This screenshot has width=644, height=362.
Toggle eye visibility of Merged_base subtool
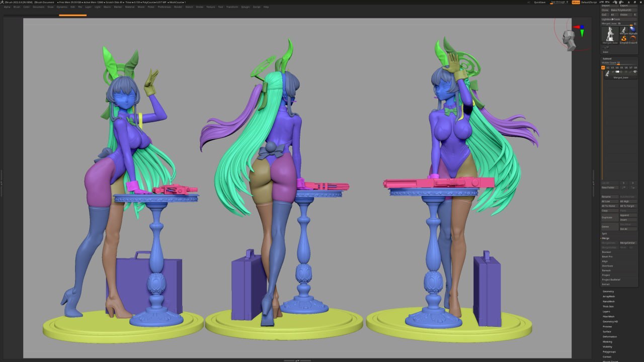click(635, 71)
